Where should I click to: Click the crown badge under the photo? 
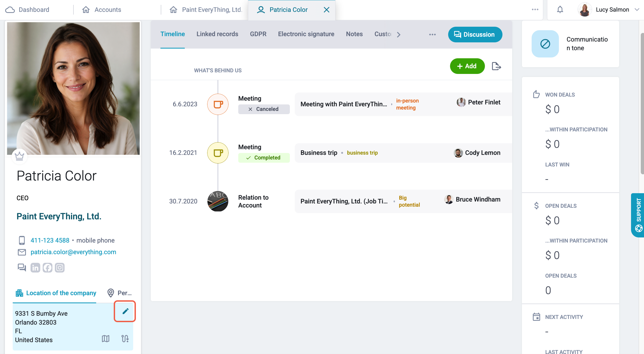point(19,156)
